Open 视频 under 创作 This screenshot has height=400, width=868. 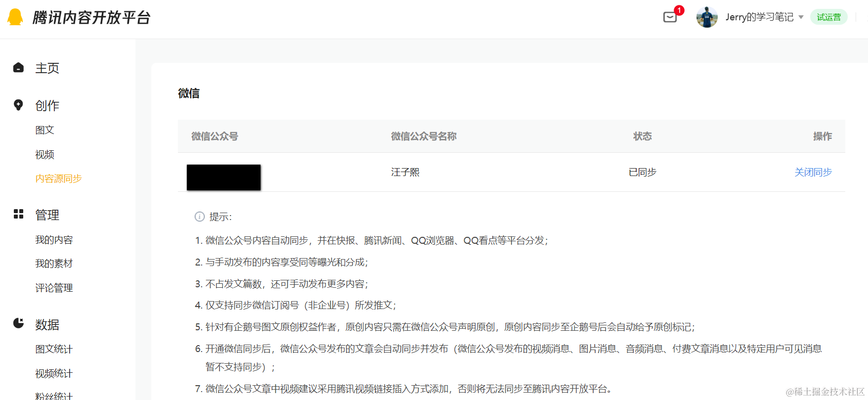pos(44,155)
